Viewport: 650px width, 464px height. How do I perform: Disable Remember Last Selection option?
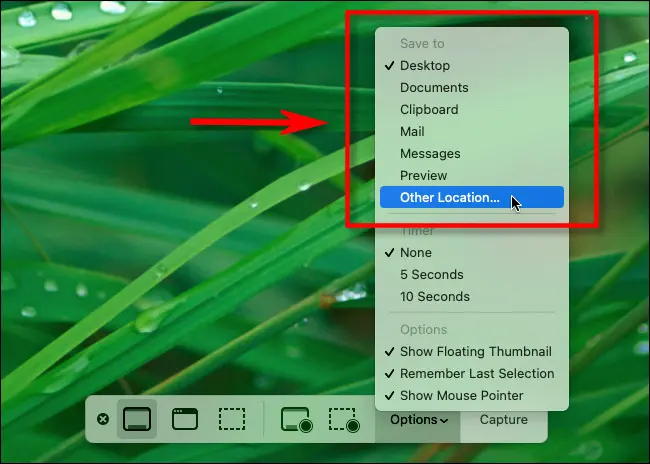pos(476,373)
